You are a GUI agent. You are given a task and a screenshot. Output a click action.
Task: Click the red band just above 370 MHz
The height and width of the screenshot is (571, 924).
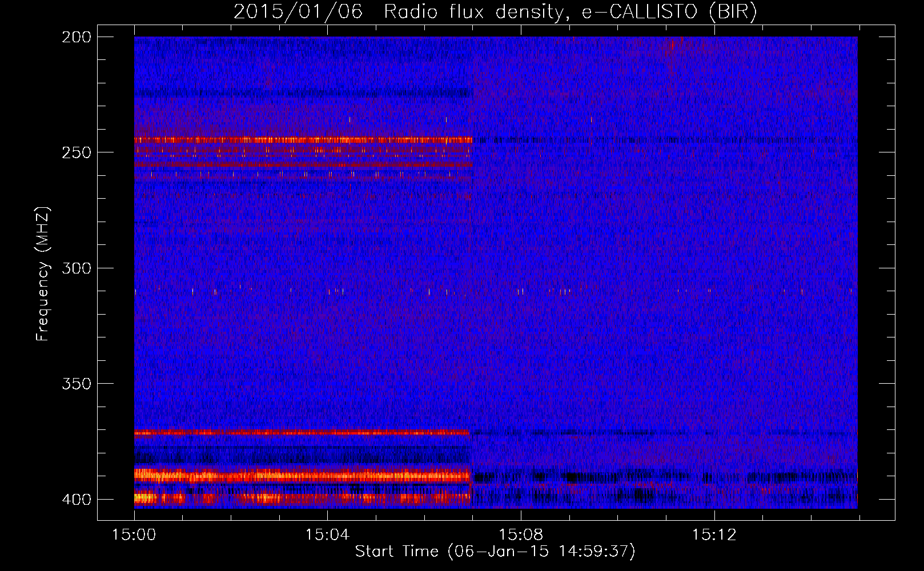coord(302,433)
